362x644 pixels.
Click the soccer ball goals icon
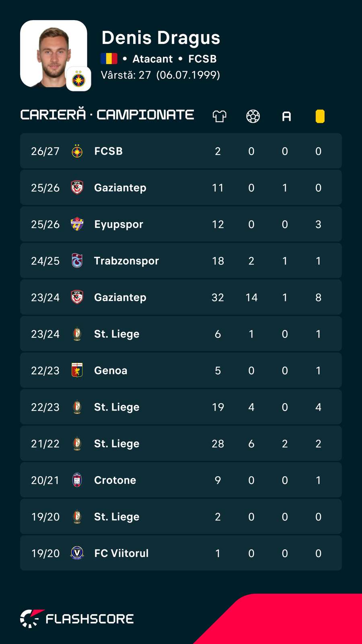click(x=253, y=116)
